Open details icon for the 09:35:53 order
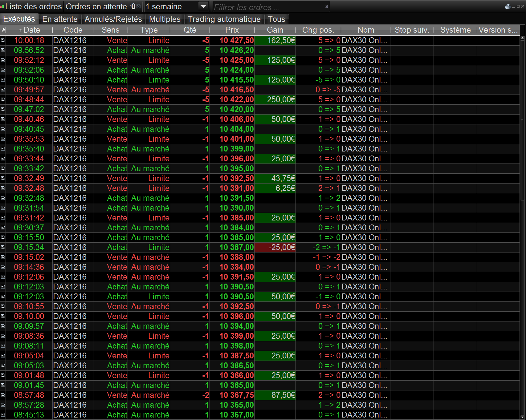Screen dimensions: 526x420 (x=3, y=139)
